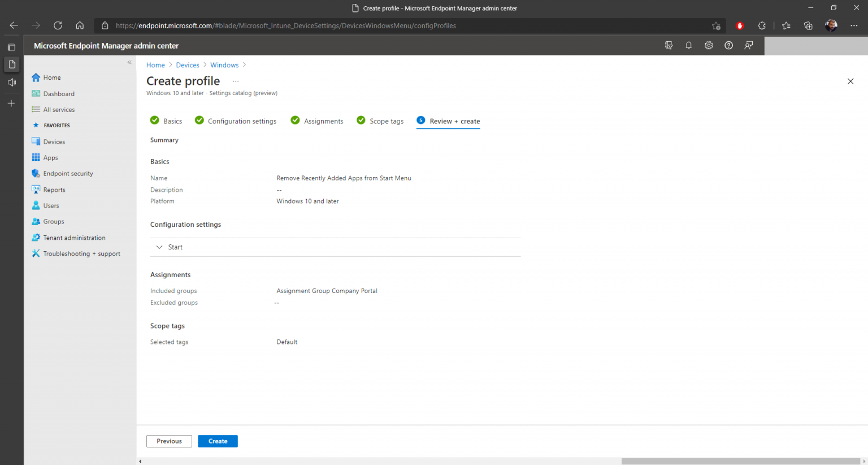
Task: Open the directory and subscription filter icon
Action: (x=669, y=46)
